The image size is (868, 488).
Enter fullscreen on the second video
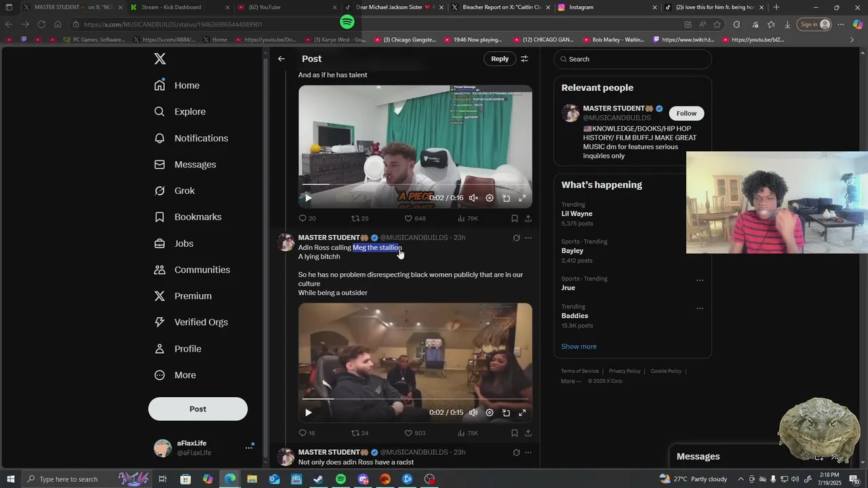pyautogui.click(x=522, y=412)
